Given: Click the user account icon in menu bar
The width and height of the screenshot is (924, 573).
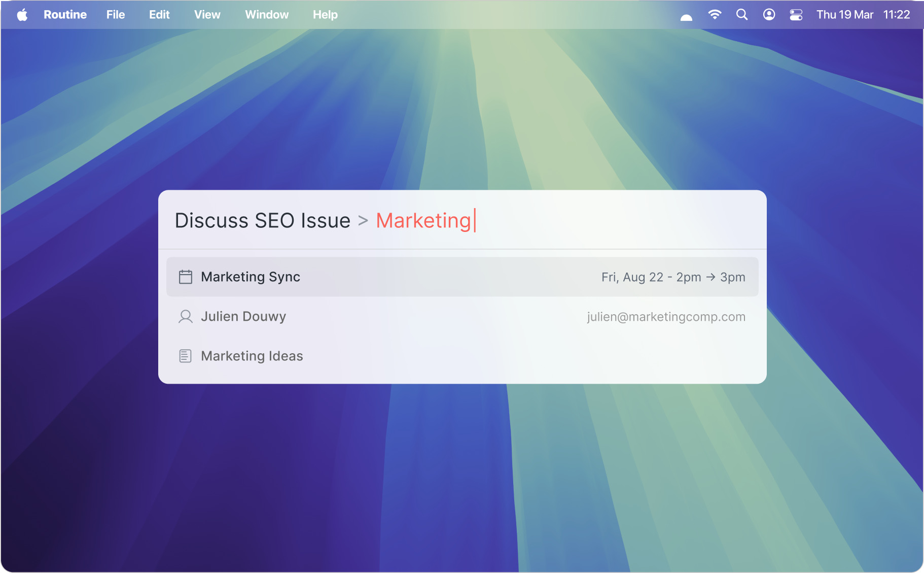Looking at the screenshot, I should point(769,15).
